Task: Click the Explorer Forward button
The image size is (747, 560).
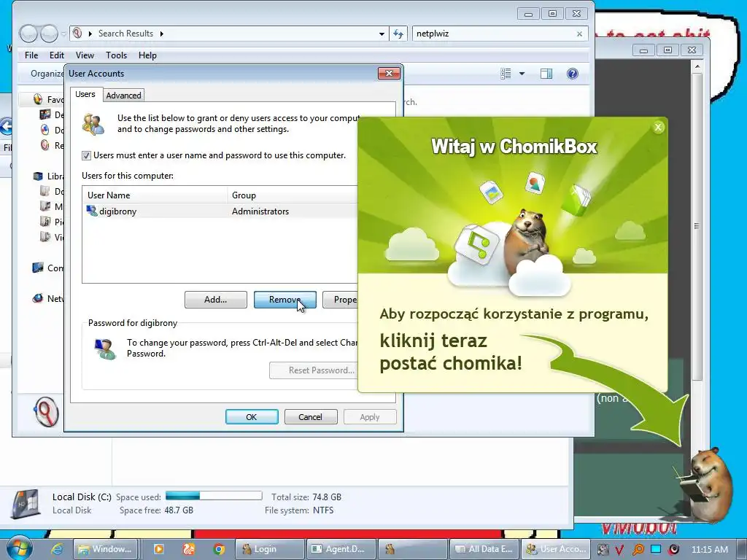Action: [x=49, y=34]
